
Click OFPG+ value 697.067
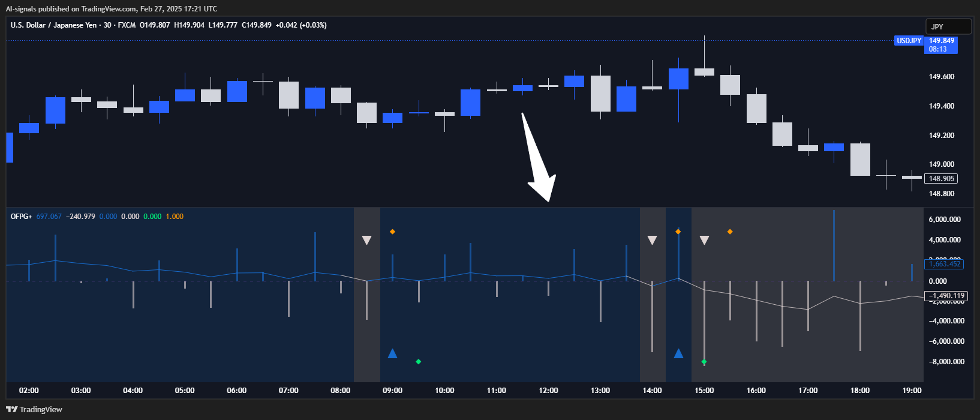49,217
